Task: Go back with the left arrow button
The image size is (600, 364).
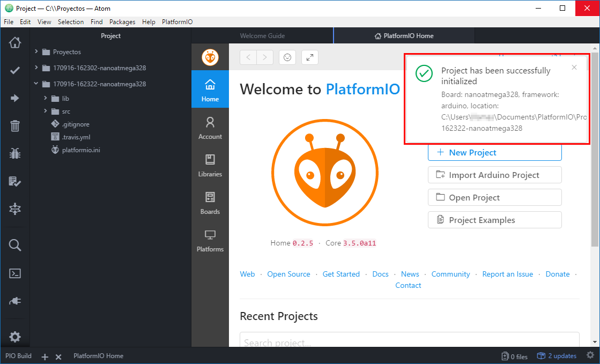Action: 248,57
